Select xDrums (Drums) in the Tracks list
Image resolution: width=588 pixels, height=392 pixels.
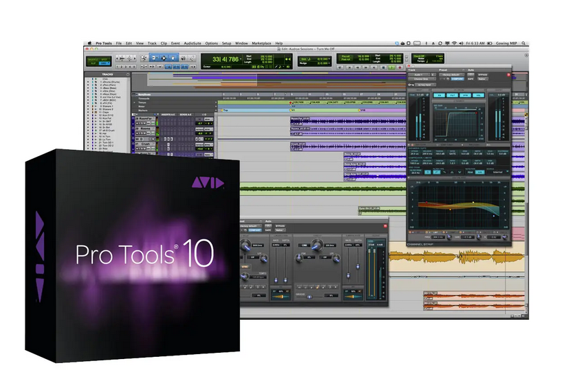click(111, 82)
